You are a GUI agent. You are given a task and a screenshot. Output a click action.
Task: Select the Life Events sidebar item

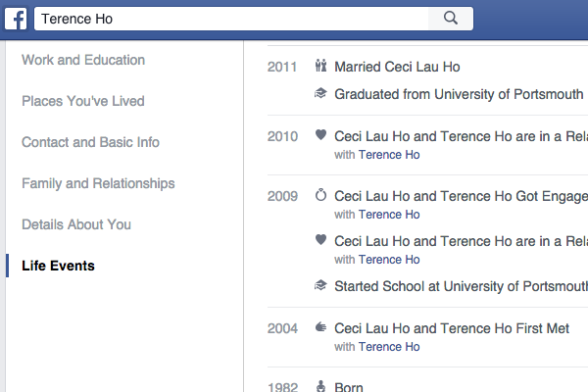pos(58,266)
